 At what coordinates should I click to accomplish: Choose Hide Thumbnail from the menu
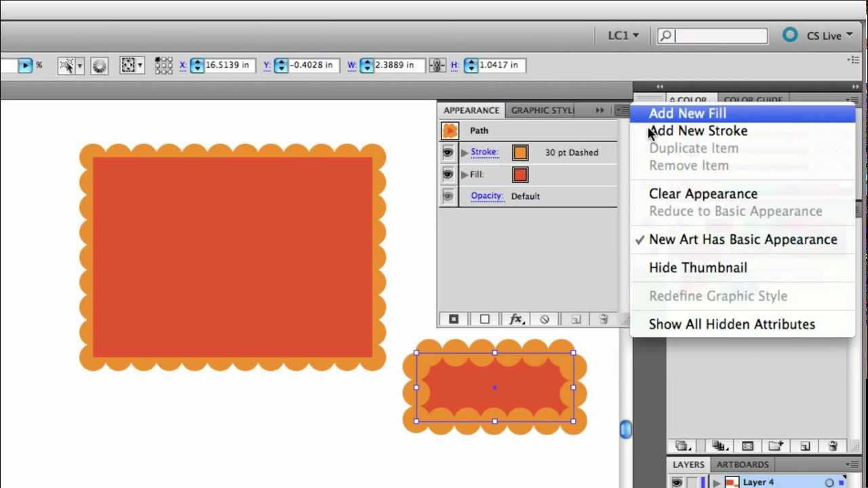pos(698,267)
